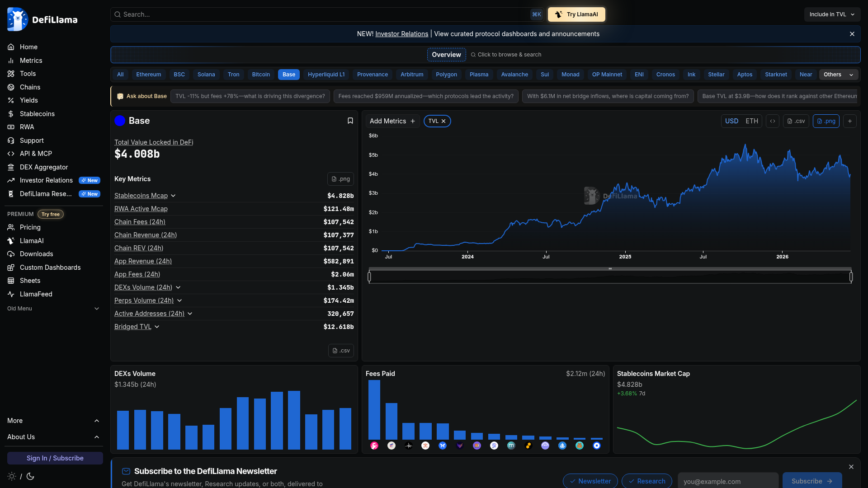Open Pricing page

(x=30, y=227)
